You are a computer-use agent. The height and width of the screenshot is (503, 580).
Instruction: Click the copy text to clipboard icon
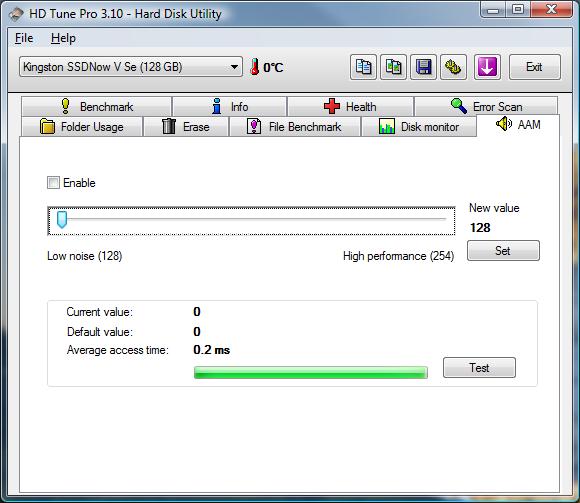[x=363, y=67]
